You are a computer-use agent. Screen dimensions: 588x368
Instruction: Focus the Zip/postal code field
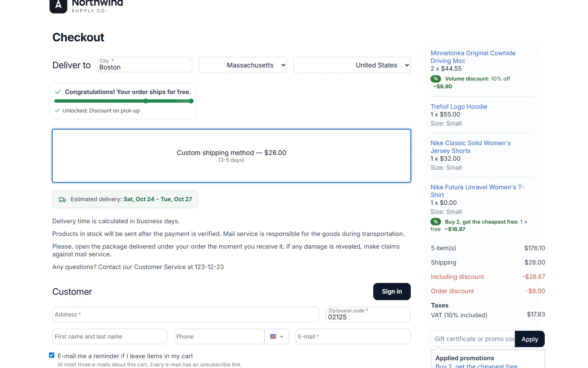[x=368, y=314]
